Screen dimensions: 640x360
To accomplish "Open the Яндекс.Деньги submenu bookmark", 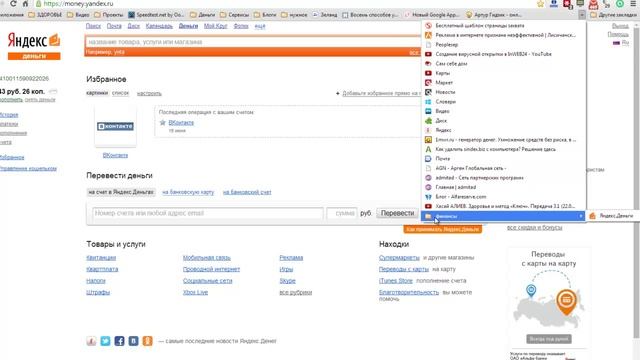I will [x=612, y=216].
